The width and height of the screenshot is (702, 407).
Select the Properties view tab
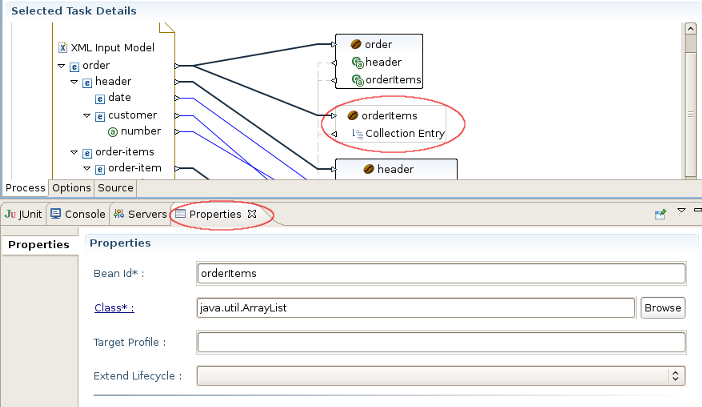click(215, 214)
